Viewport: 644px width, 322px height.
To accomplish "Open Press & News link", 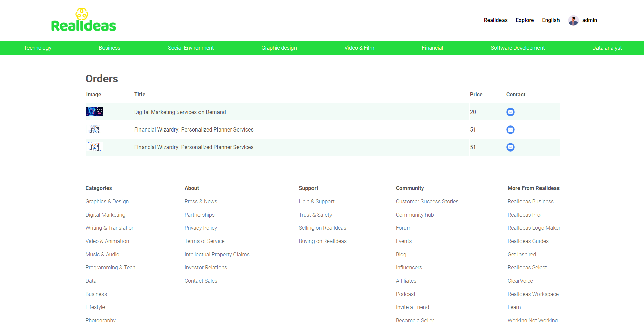I will [x=201, y=202].
